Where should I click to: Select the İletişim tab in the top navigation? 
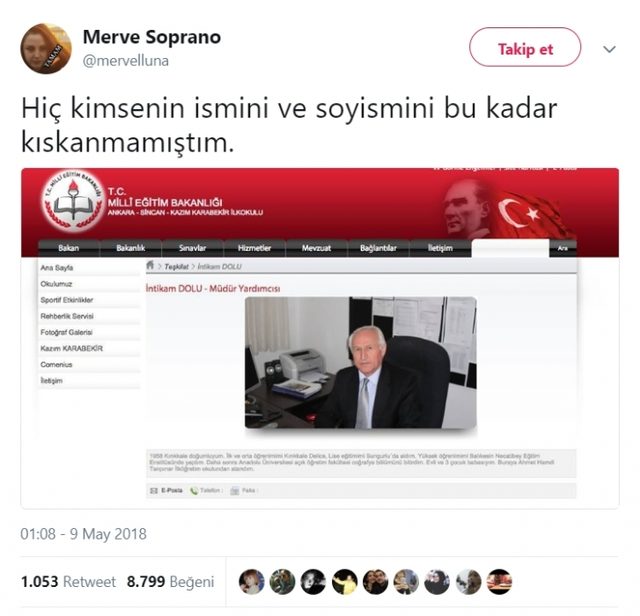440,248
